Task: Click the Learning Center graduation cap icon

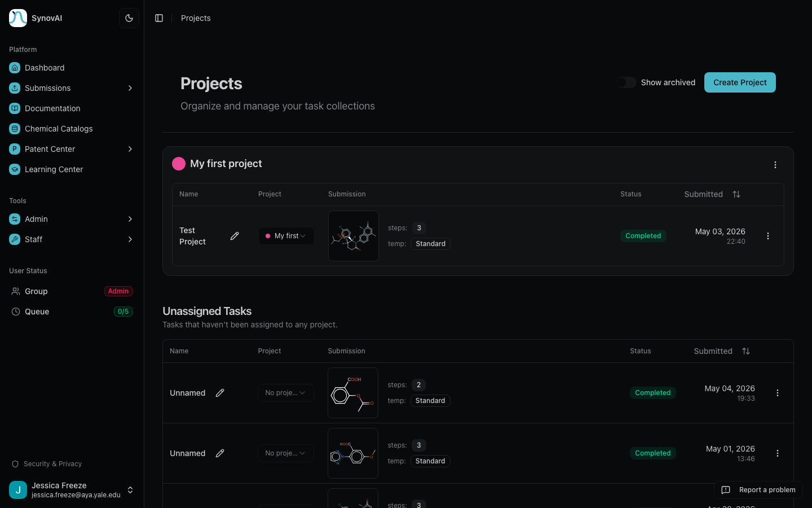Action: tap(15, 169)
